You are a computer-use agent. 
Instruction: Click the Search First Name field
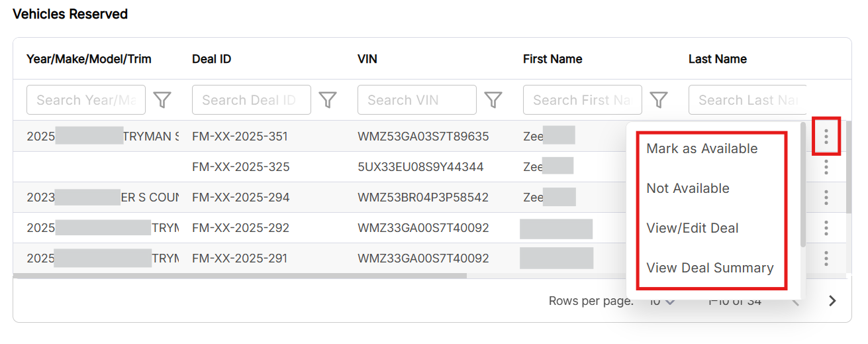(583, 100)
